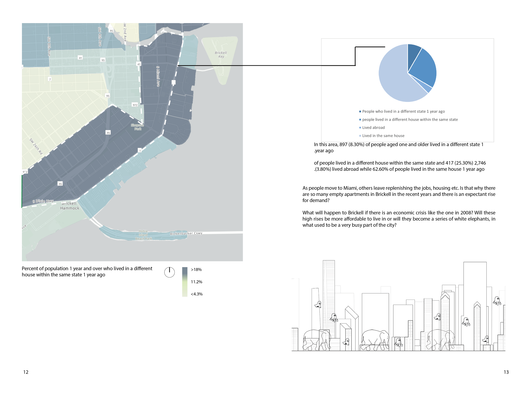
Task: Click the S Miami Ave street label
Action: 158,76
